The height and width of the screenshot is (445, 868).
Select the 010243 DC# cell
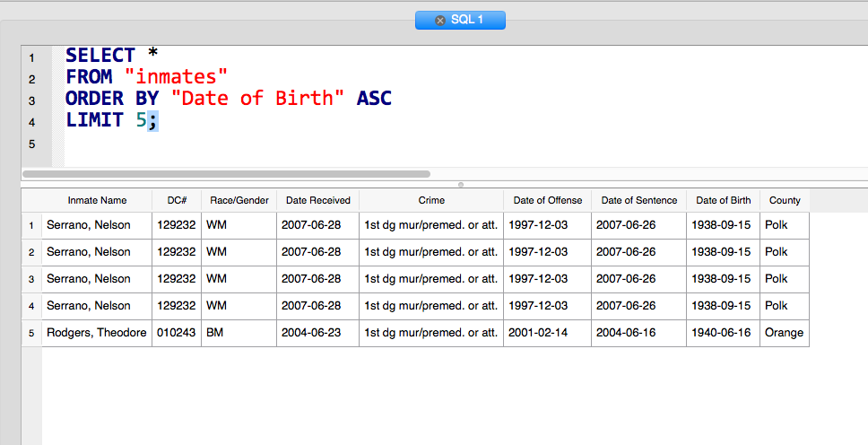177,333
